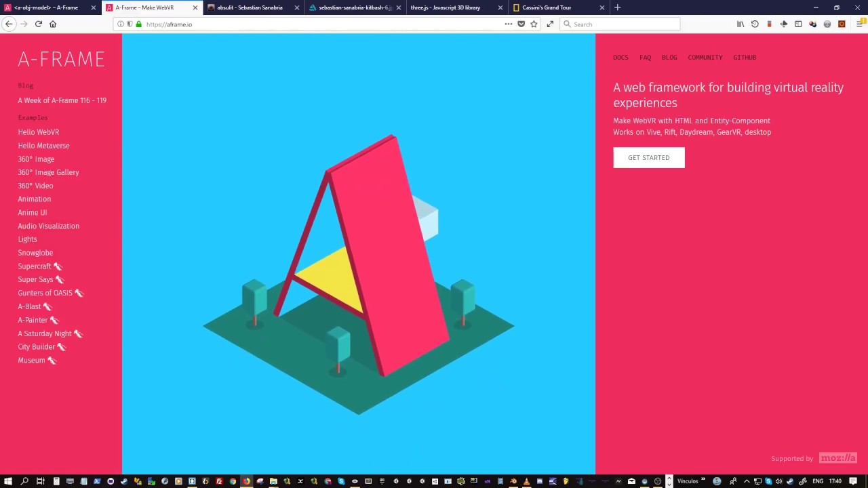Load the Snowglobe example

(x=35, y=253)
